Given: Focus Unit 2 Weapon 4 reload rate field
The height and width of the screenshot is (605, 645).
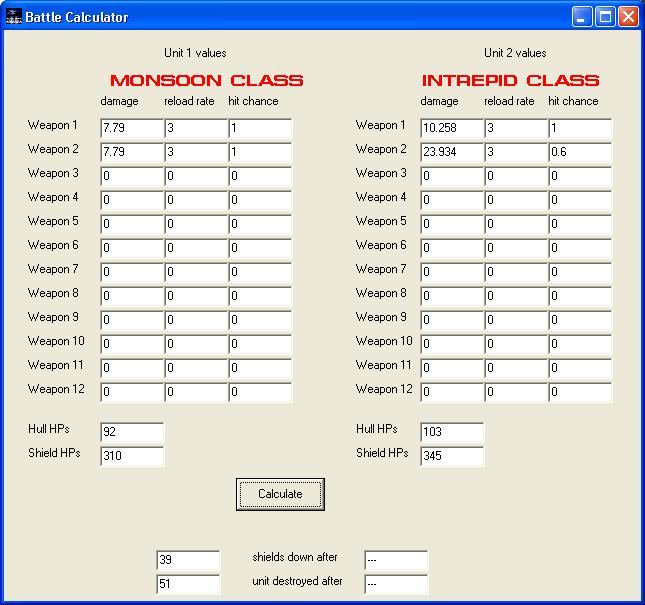Looking at the screenshot, I should coord(516,200).
